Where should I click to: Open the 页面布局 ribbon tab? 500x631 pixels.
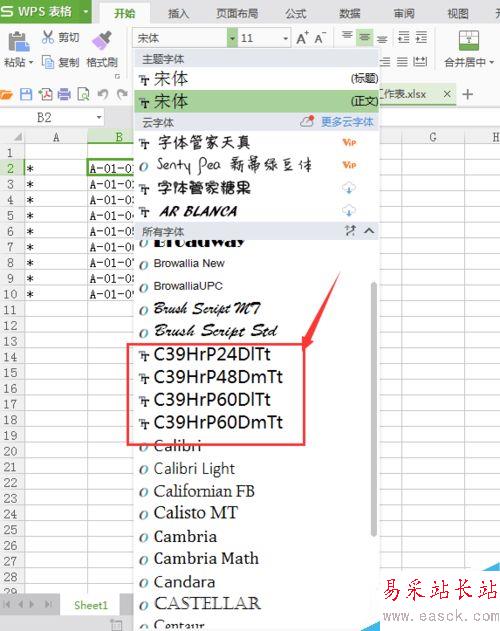237,14
